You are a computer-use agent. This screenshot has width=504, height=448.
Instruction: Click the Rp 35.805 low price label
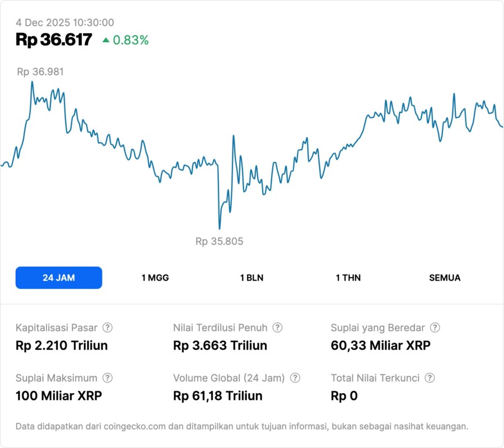[x=220, y=241]
